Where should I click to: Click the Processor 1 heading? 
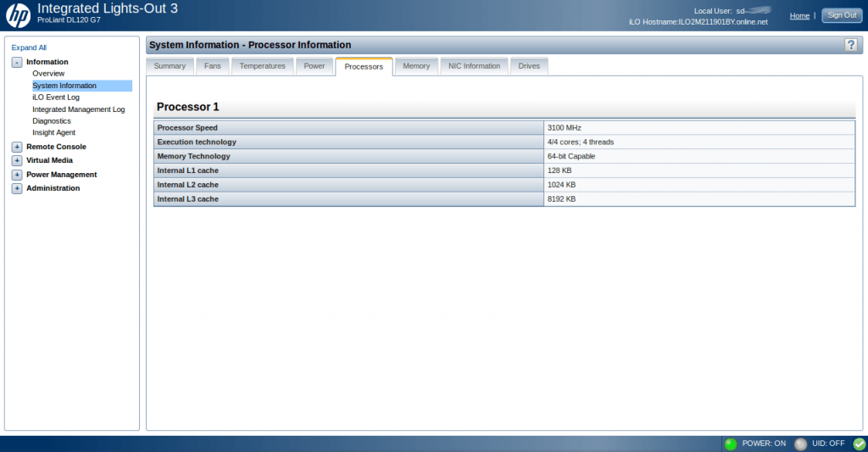187,107
